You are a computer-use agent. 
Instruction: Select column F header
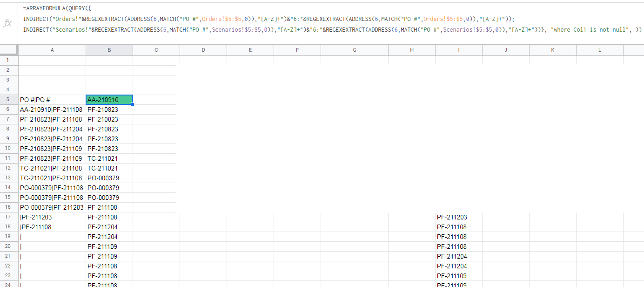(x=297, y=50)
